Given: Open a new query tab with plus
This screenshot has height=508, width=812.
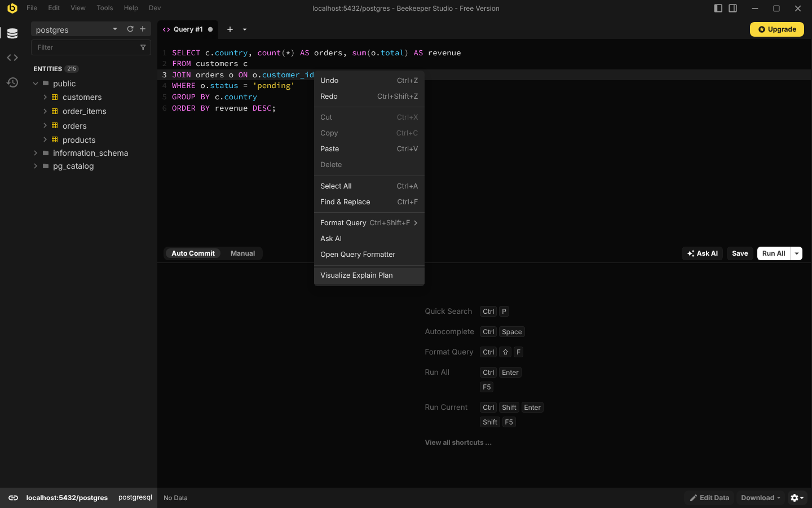Looking at the screenshot, I should click(x=230, y=29).
